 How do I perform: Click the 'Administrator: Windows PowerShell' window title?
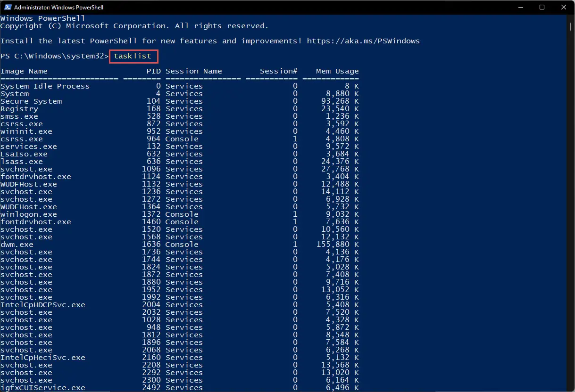coord(59,8)
